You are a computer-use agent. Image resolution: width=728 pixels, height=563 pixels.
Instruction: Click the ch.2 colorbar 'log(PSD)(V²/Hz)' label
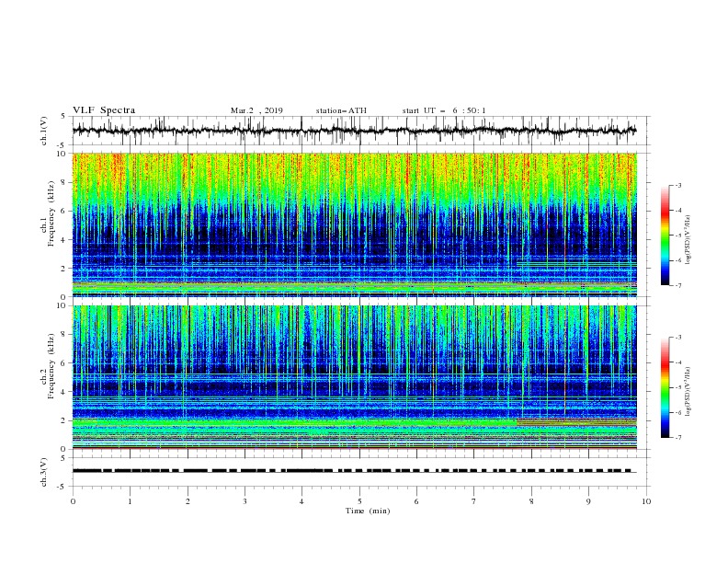pyautogui.click(x=688, y=392)
